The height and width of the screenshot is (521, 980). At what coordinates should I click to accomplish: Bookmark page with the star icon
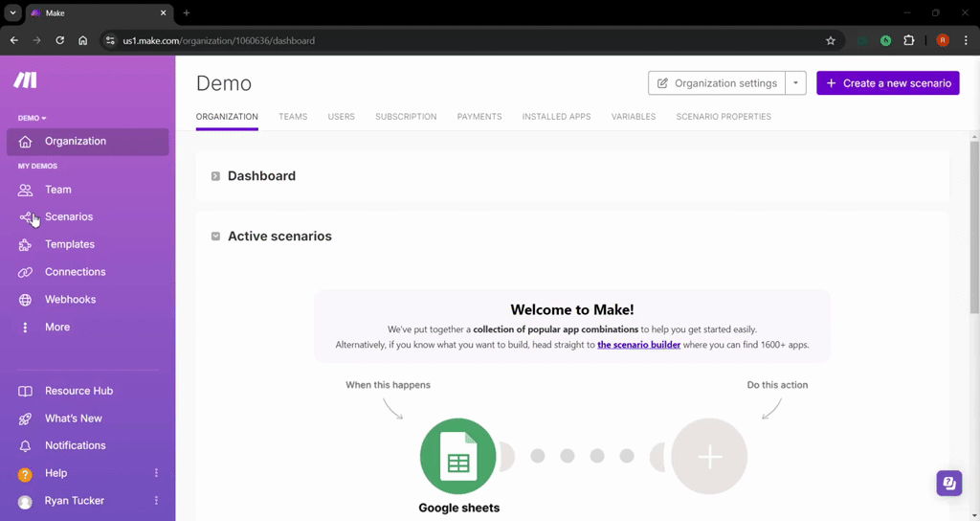pos(831,40)
